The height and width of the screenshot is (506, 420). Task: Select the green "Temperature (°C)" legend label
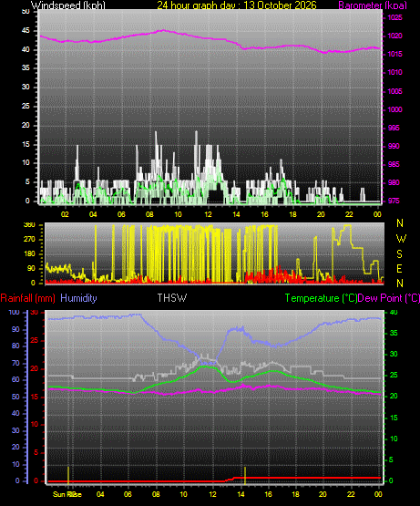tap(321, 298)
